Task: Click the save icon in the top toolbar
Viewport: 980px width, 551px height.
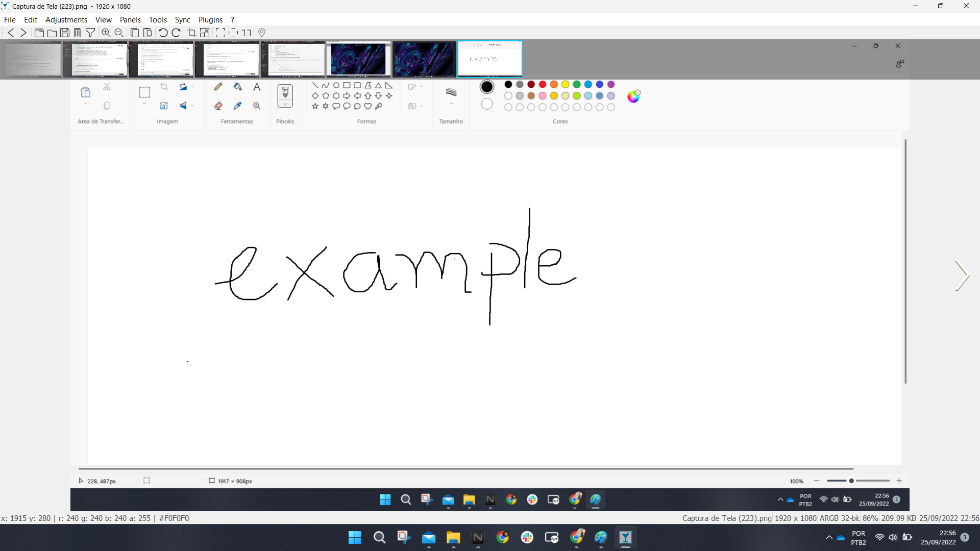Action: coord(65,32)
